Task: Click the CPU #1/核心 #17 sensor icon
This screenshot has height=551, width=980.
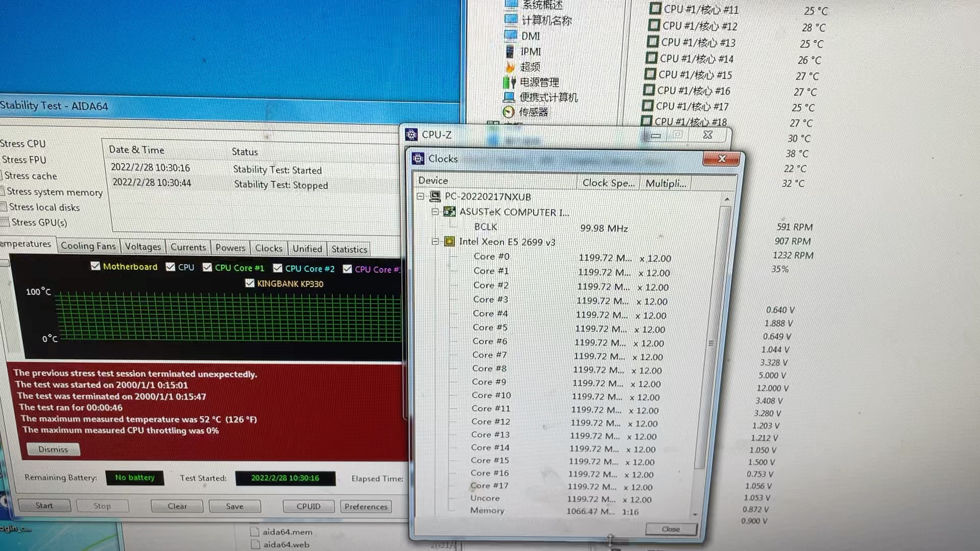Action: click(x=647, y=106)
